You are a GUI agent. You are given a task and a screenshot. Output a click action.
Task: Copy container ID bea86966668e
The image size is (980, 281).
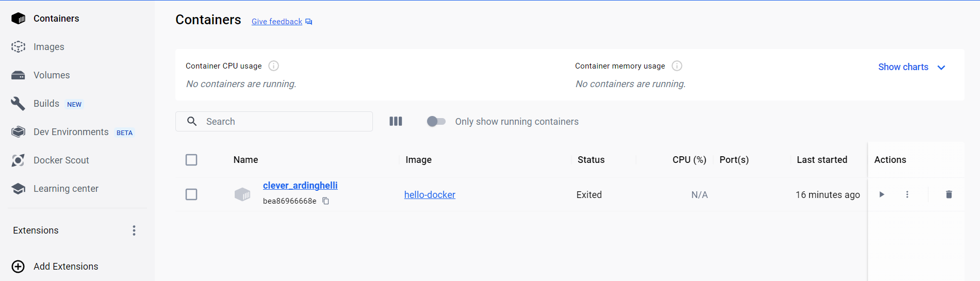[326, 201]
